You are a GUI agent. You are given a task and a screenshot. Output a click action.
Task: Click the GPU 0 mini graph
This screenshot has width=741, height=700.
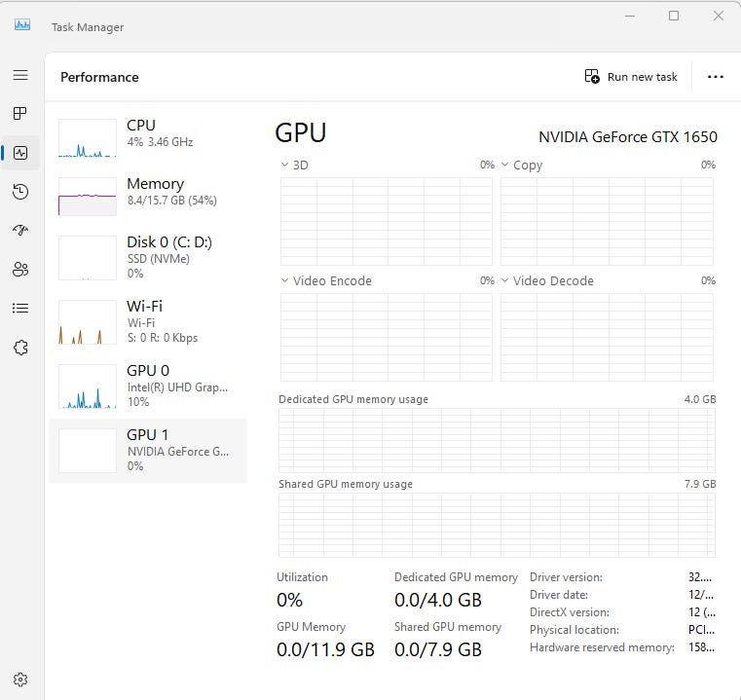click(x=88, y=387)
